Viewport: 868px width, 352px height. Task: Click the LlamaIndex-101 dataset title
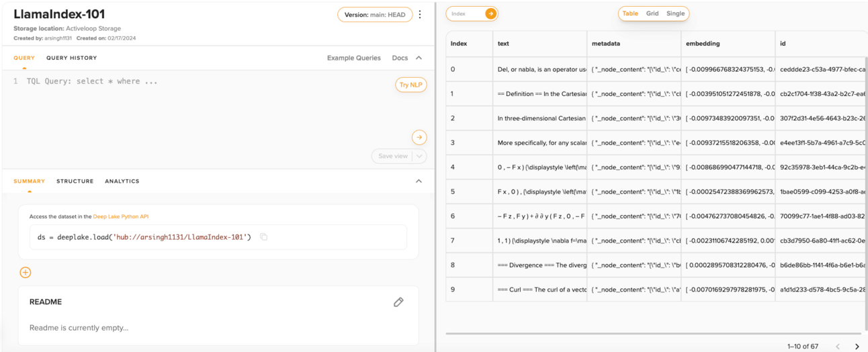[59, 14]
